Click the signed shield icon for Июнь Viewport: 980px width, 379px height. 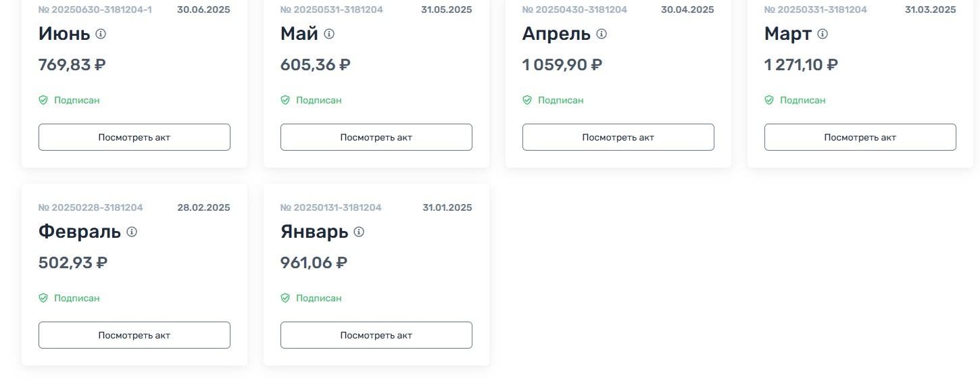tap(43, 100)
